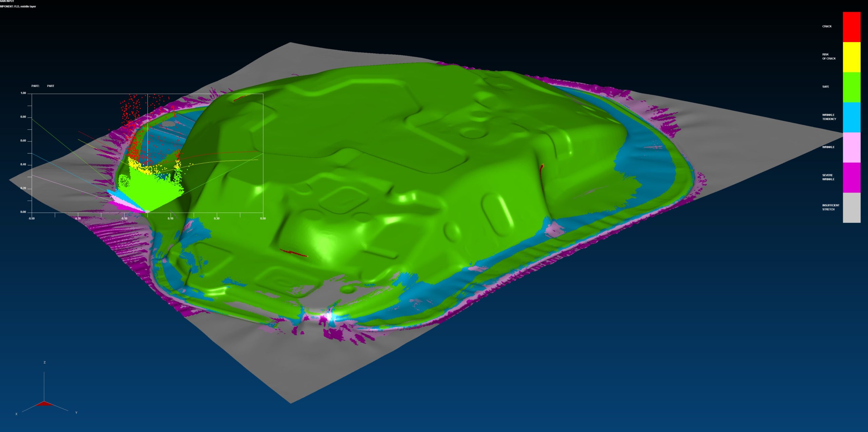Click the SEVERE WRINKLE legend label
This screenshot has height=432, width=868.
coord(828,177)
